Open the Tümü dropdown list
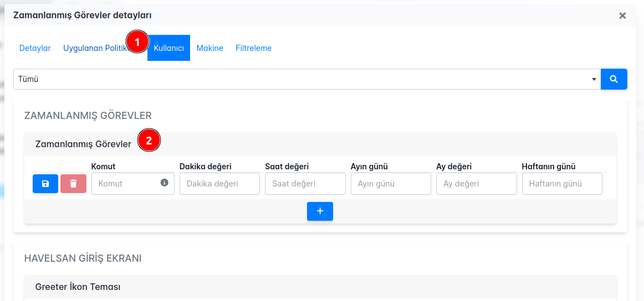Screen dimensions: 644x301 307,79
